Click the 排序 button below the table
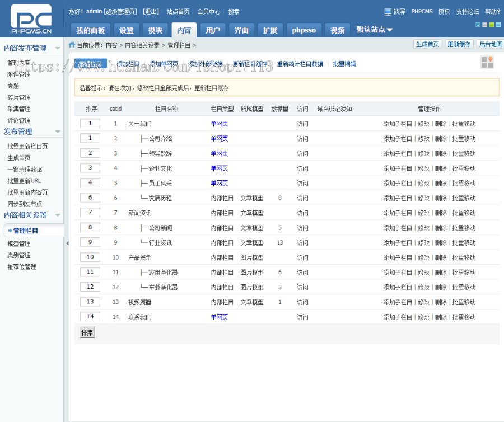Viewport: 504px width, 422px height. (x=87, y=332)
